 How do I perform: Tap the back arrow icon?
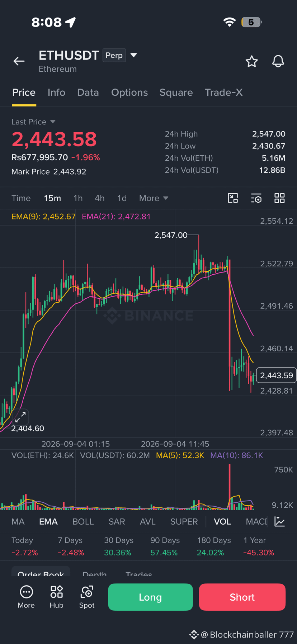pos(19,61)
